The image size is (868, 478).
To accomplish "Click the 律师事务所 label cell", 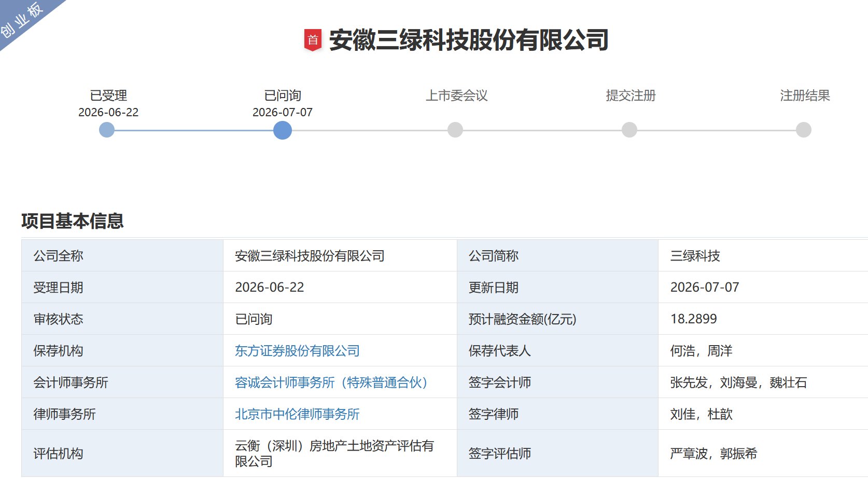I will click(122, 414).
